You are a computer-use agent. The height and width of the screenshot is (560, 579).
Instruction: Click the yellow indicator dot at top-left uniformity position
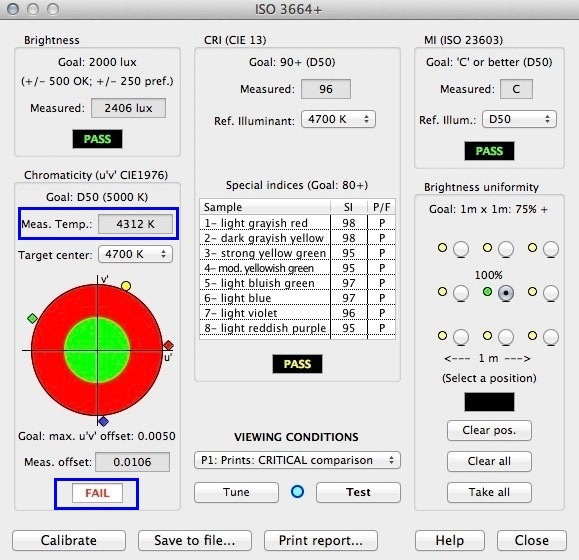[442, 247]
